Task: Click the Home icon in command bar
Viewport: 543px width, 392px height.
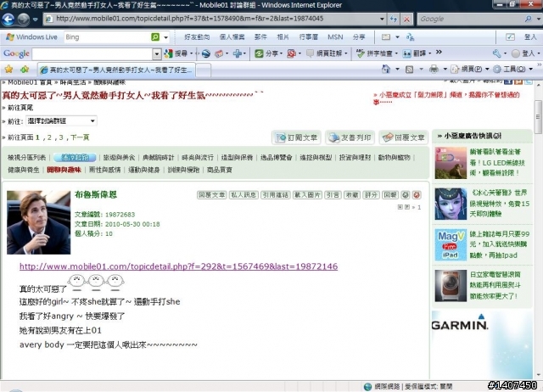Action: [x=386, y=69]
